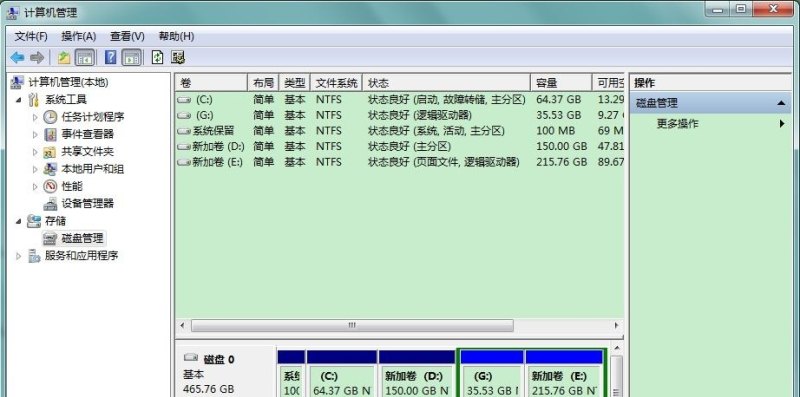The image size is (800, 397).
Task: Click the Settings toolbar icon beside Refresh
Action: click(x=178, y=58)
